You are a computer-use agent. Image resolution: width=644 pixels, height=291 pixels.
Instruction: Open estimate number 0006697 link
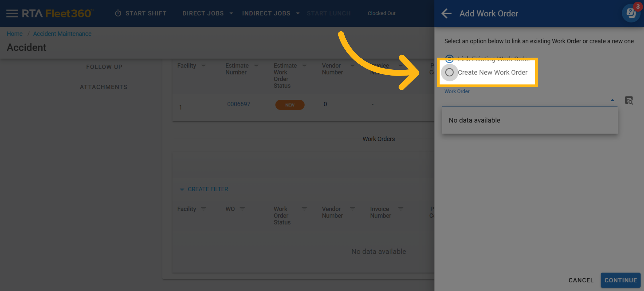(239, 104)
